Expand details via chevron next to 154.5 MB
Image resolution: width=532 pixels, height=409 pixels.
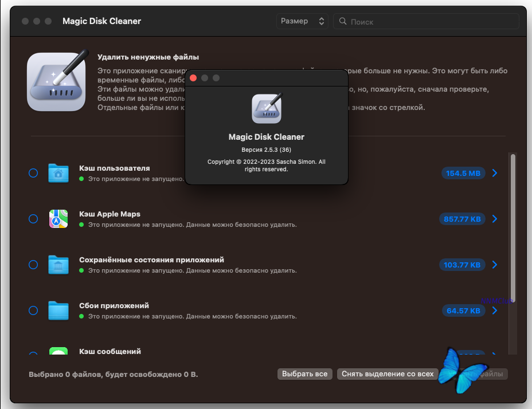pos(494,173)
